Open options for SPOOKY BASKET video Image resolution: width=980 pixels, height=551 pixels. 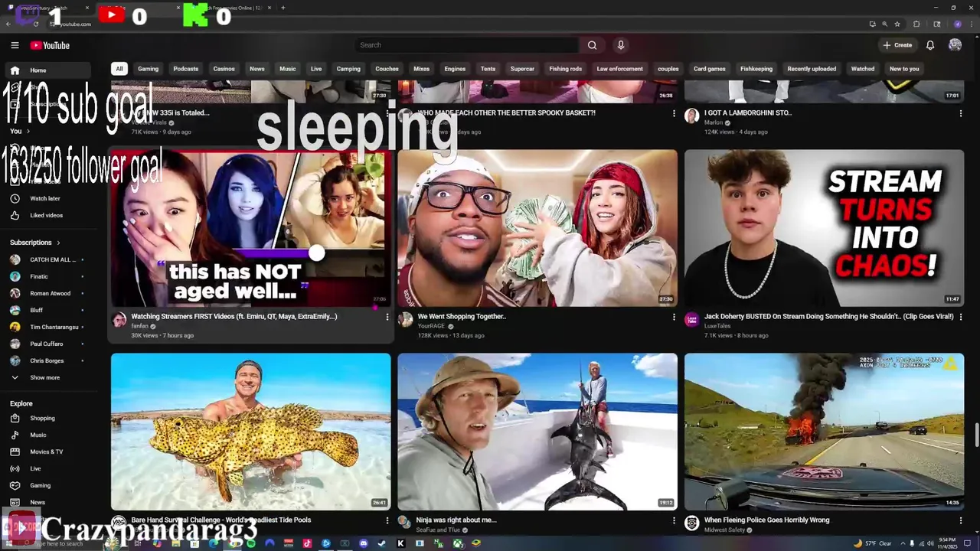[674, 113]
